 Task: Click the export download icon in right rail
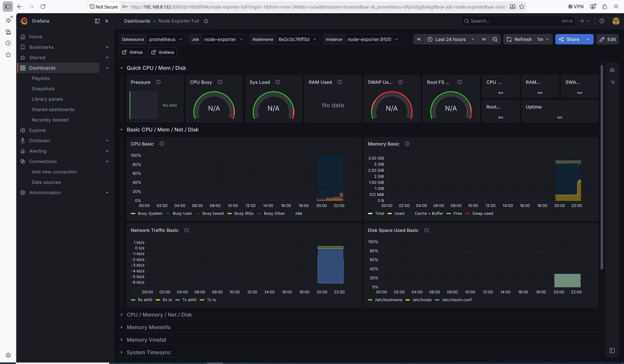tap(612, 70)
